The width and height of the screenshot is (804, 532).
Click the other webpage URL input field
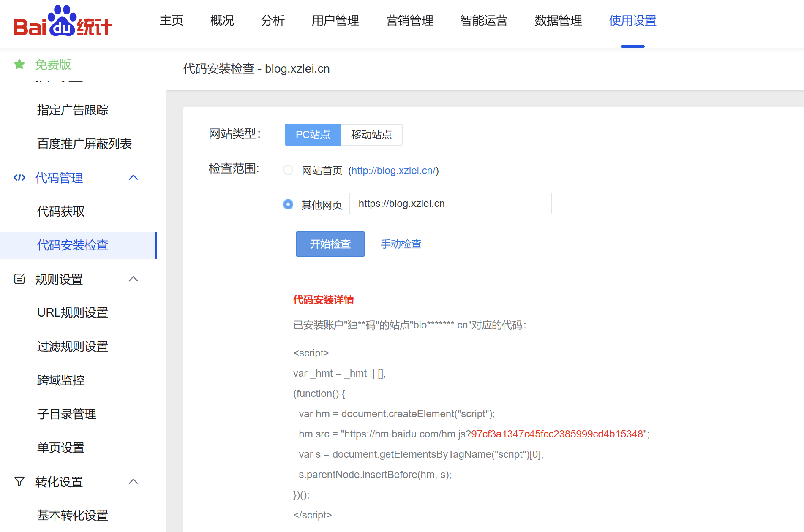point(450,204)
